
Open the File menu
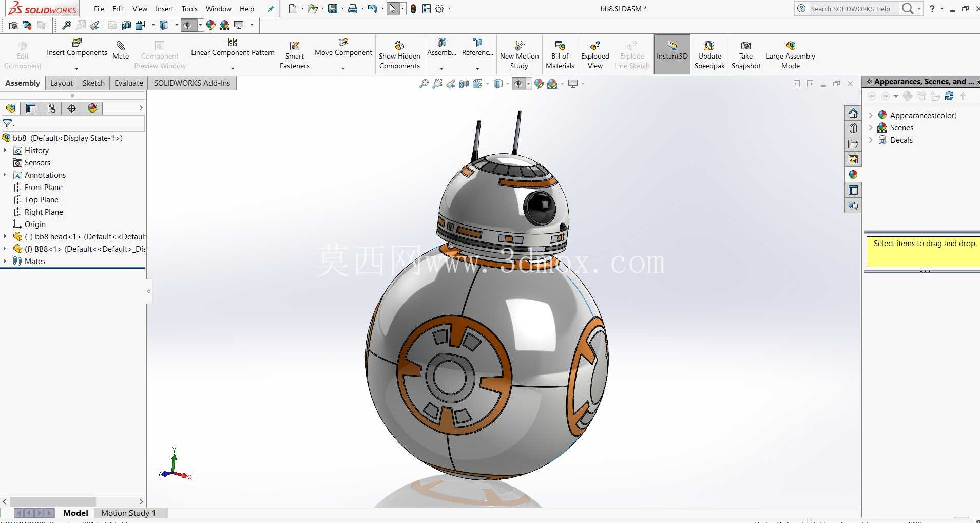tap(99, 9)
